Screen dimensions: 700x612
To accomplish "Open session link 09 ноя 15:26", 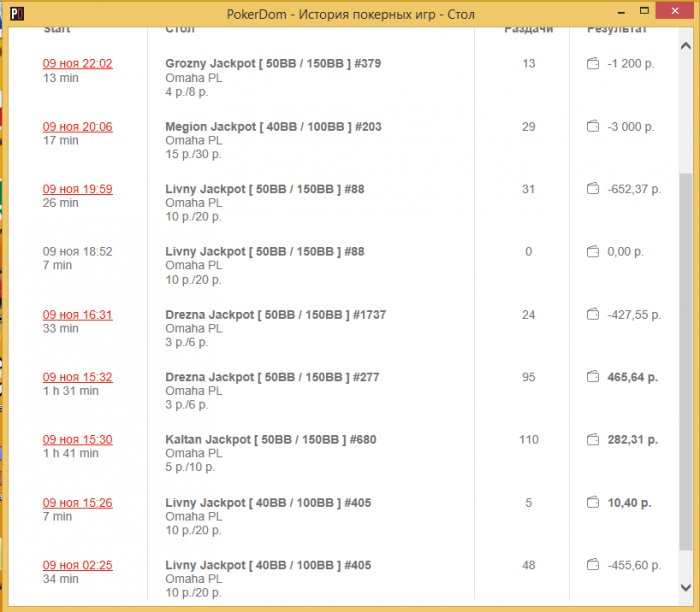I will coord(78,503).
